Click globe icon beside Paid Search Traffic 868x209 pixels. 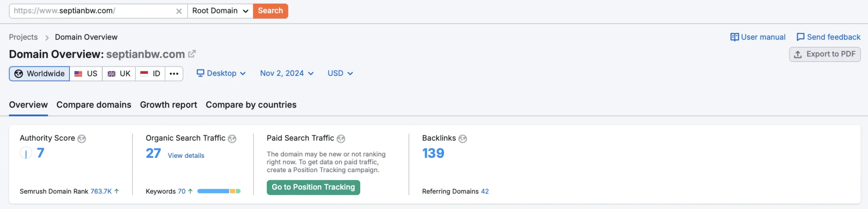point(341,139)
